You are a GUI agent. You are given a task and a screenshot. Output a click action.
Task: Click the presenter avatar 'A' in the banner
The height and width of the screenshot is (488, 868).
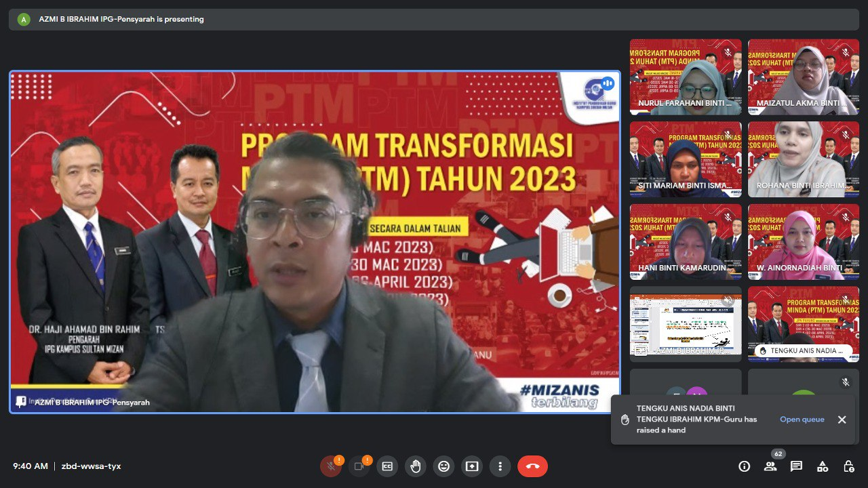(x=24, y=19)
